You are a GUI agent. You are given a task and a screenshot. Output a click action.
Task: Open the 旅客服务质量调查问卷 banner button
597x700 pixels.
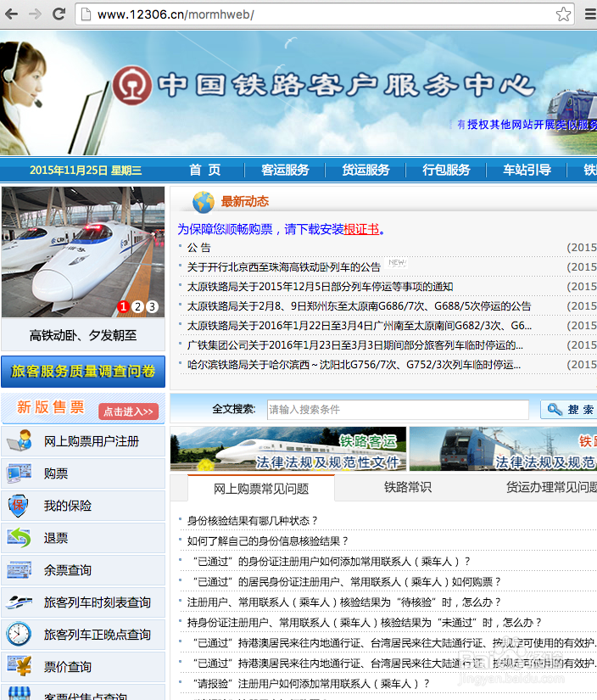click(83, 372)
